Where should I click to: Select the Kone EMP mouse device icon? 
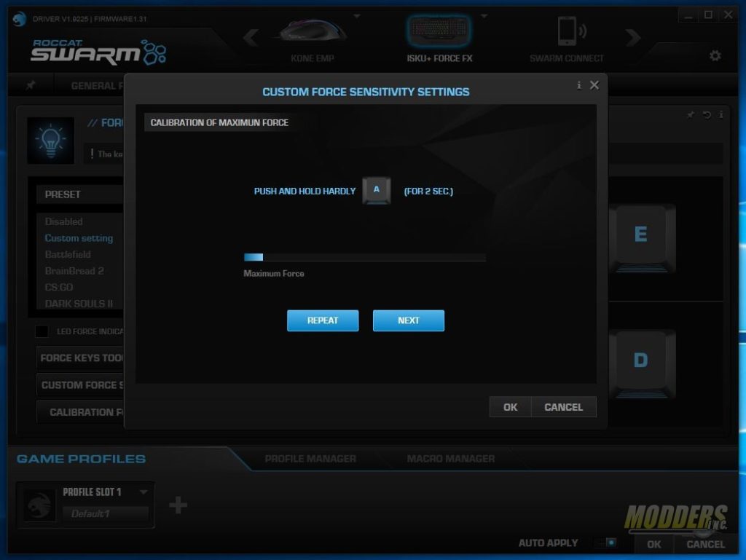pyautogui.click(x=313, y=31)
